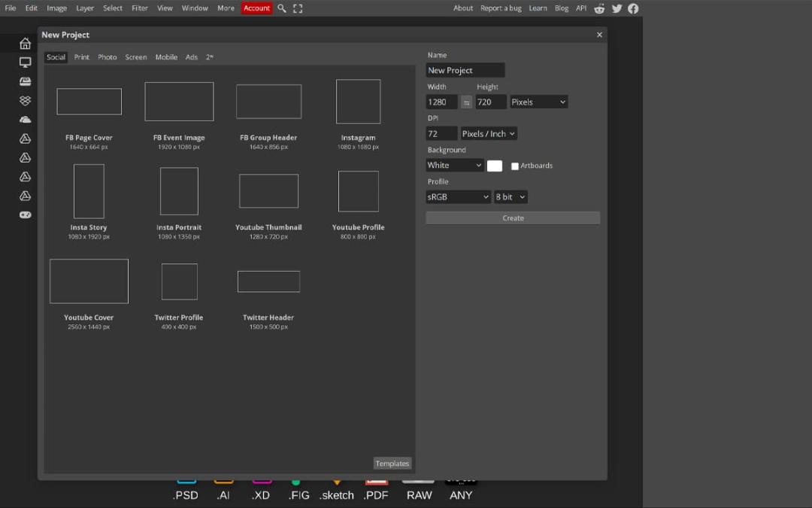This screenshot has width=812, height=508.
Task: Switch to the Photo tab
Action: pos(108,57)
